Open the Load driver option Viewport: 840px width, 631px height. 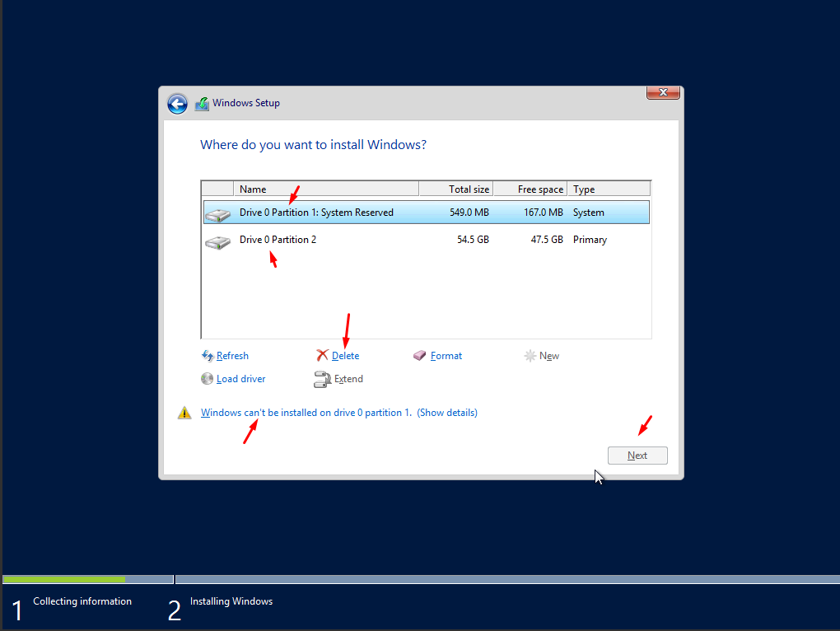tap(240, 379)
